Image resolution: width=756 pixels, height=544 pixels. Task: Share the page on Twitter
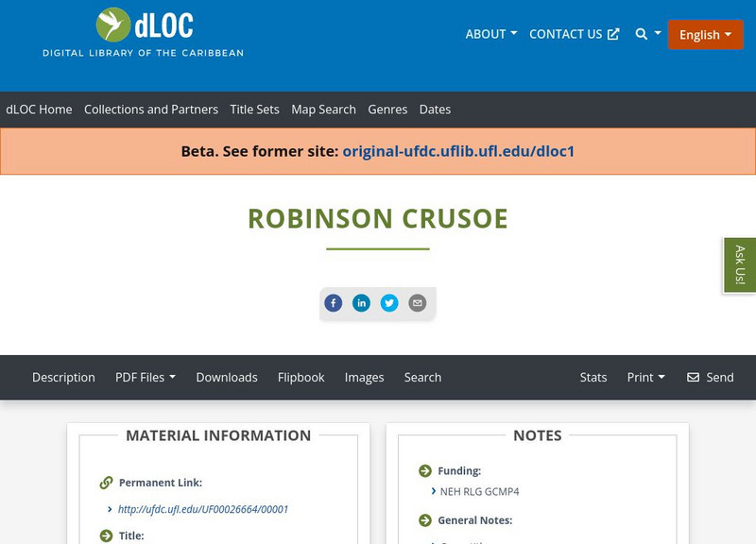[390, 303]
